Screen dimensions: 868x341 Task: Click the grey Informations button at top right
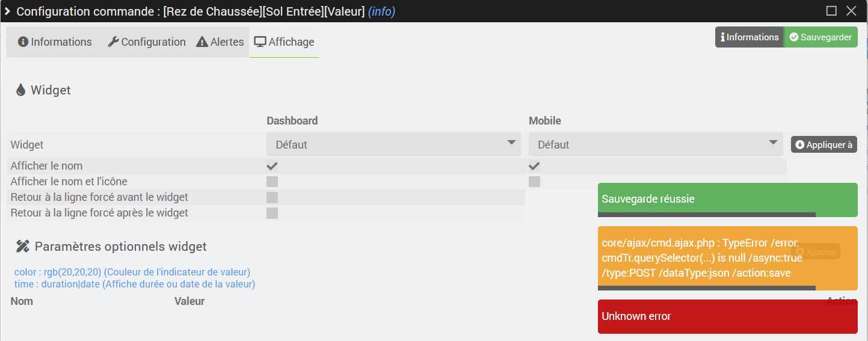pos(749,37)
